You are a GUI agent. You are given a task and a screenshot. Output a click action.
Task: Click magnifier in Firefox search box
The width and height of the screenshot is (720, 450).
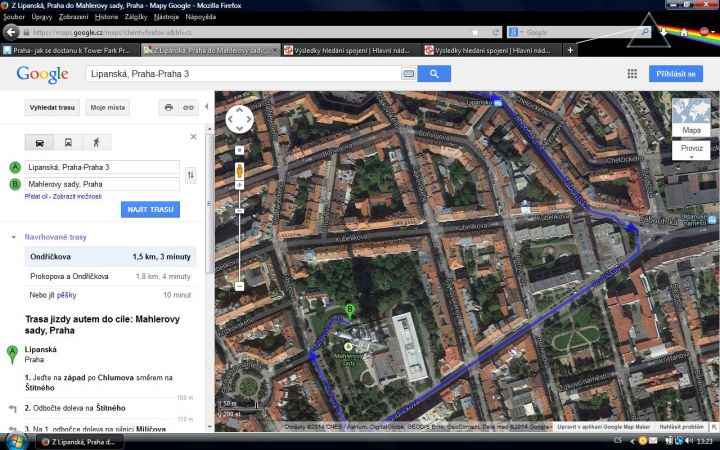(645, 32)
